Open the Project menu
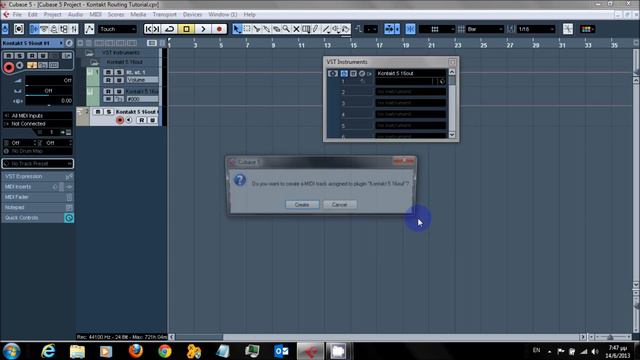This screenshot has width=640, height=360. click(53, 14)
